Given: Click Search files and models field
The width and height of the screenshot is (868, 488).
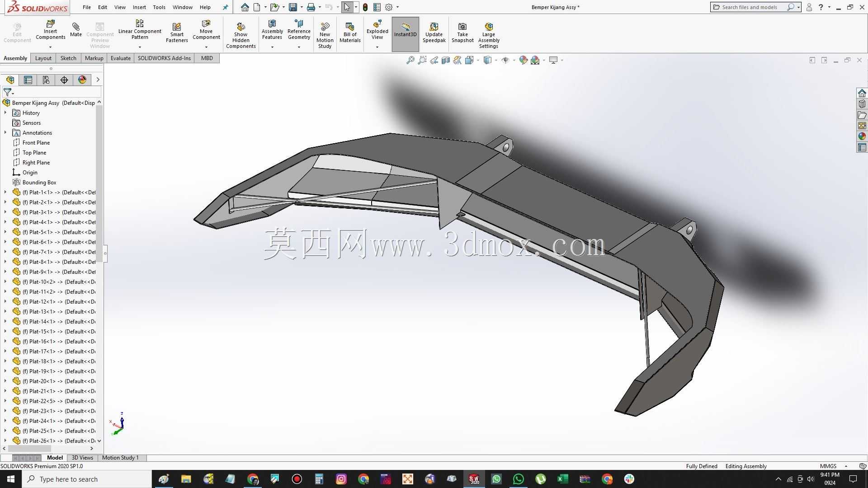Looking at the screenshot, I should coord(750,7).
